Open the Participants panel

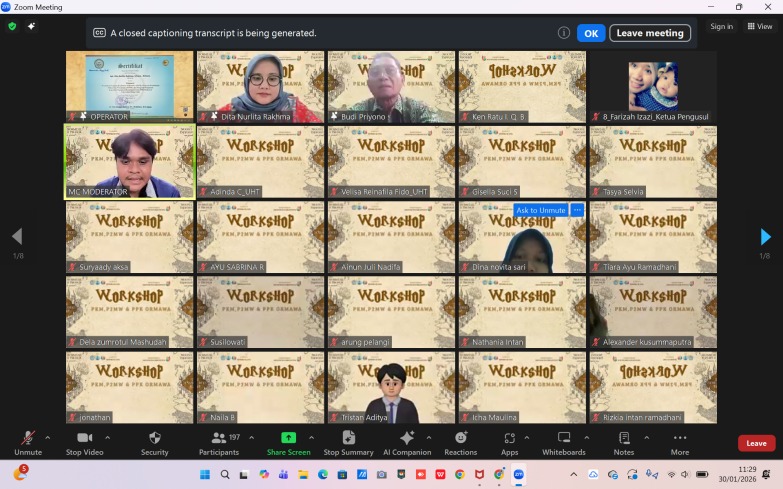(218, 442)
